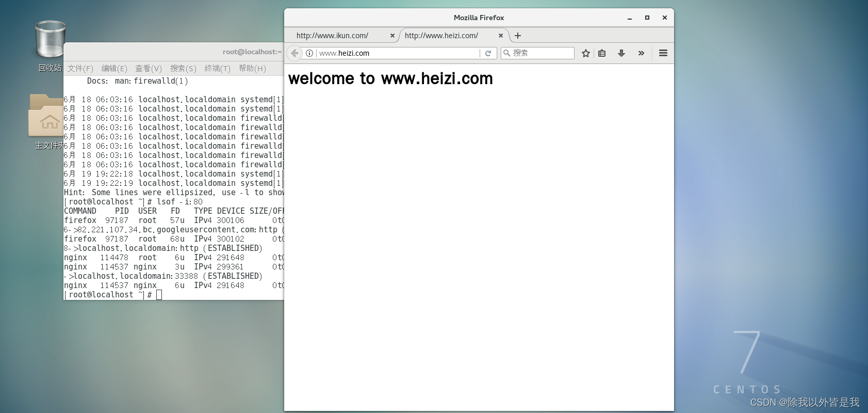Viewport: 868px width, 413px height.
Task: Open the downloads arrow icon
Action: click(621, 53)
